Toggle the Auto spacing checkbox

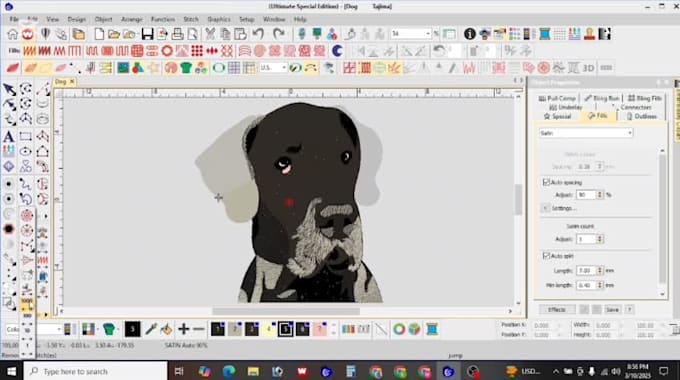[x=546, y=182]
